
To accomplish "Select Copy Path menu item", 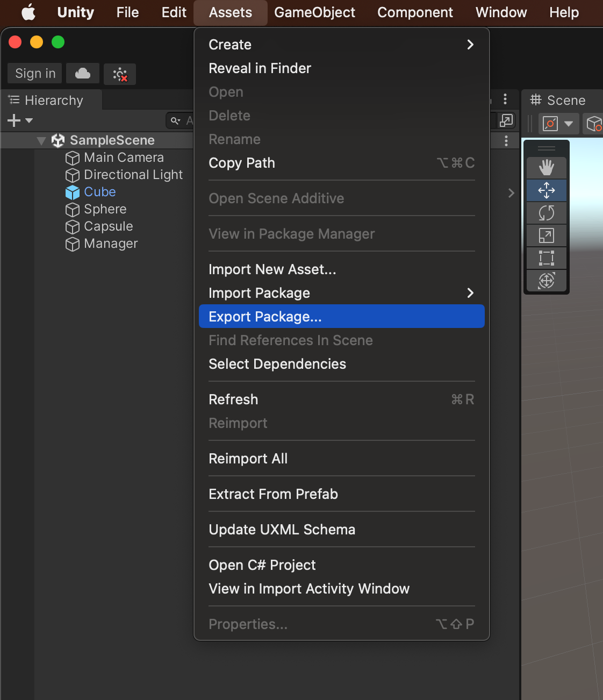I will [342, 163].
